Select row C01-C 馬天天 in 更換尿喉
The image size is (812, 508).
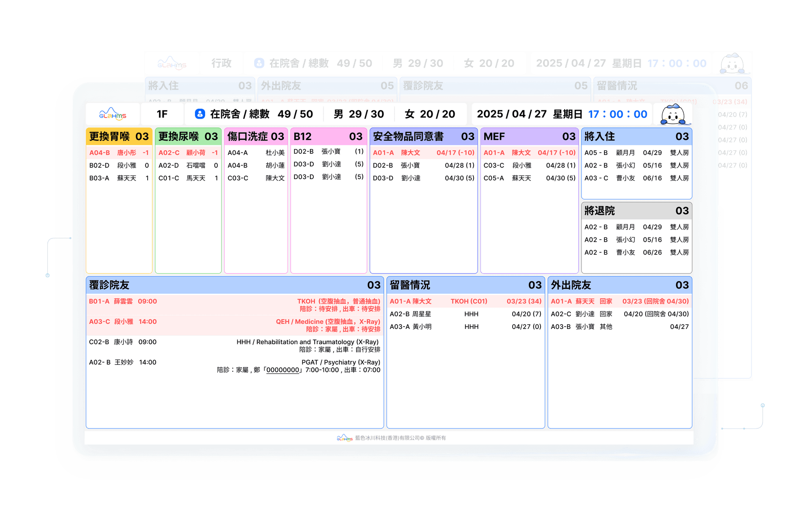tap(188, 178)
